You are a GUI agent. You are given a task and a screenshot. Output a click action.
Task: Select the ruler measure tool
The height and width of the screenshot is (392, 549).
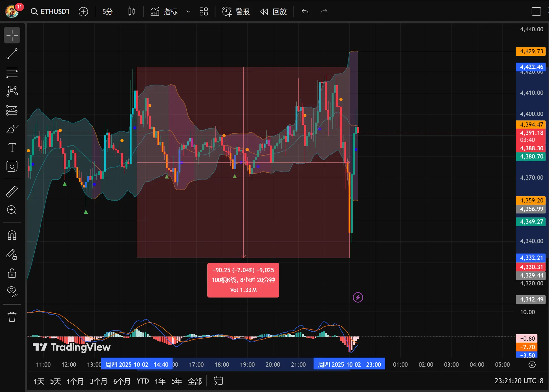click(x=12, y=191)
